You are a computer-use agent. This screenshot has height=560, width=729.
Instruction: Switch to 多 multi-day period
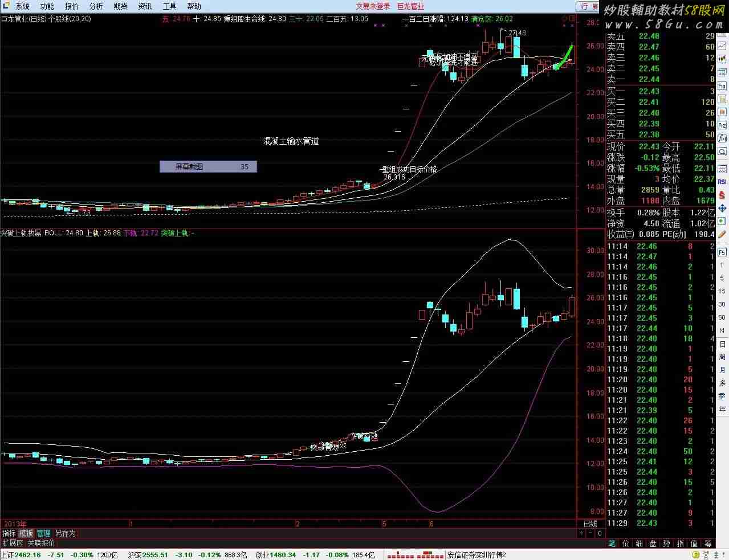(x=722, y=383)
